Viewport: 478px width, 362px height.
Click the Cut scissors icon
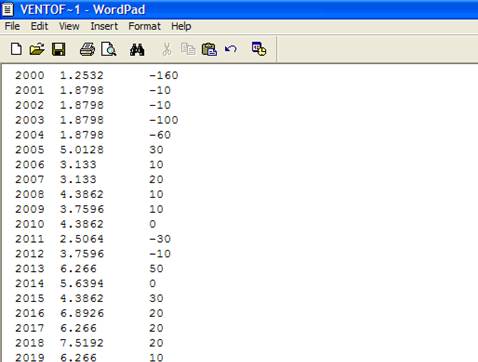[x=167, y=49]
